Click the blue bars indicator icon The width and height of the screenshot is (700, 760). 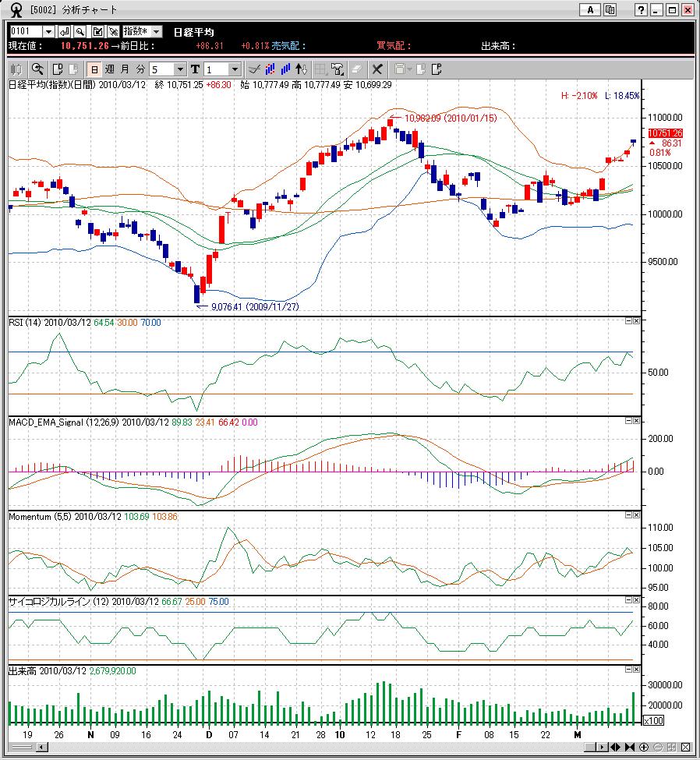(x=285, y=69)
